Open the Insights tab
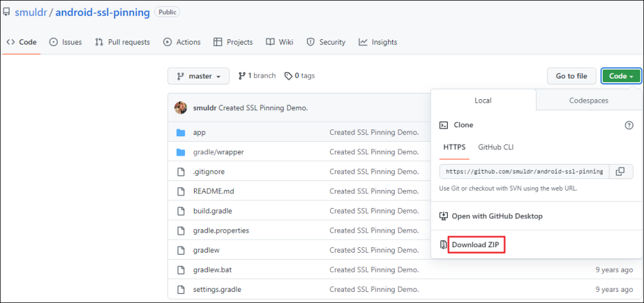This screenshot has height=303, width=644. point(378,42)
